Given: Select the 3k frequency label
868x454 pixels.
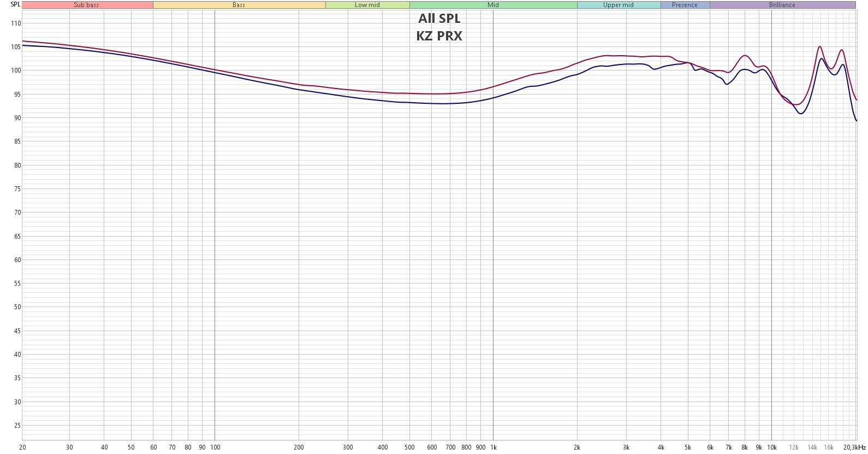Looking at the screenshot, I should [x=626, y=447].
